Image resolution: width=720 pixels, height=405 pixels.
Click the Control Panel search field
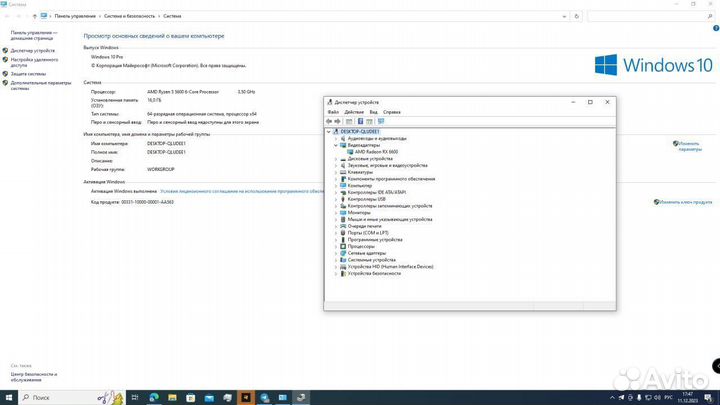[x=651, y=16]
